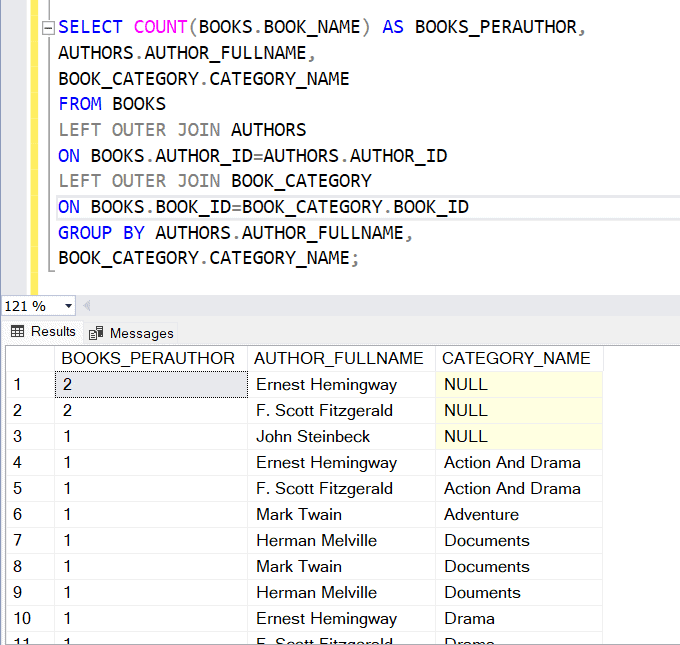This screenshot has width=680, height=645.
Task: Select row number 8 header
Action: [x=30, y=566]
